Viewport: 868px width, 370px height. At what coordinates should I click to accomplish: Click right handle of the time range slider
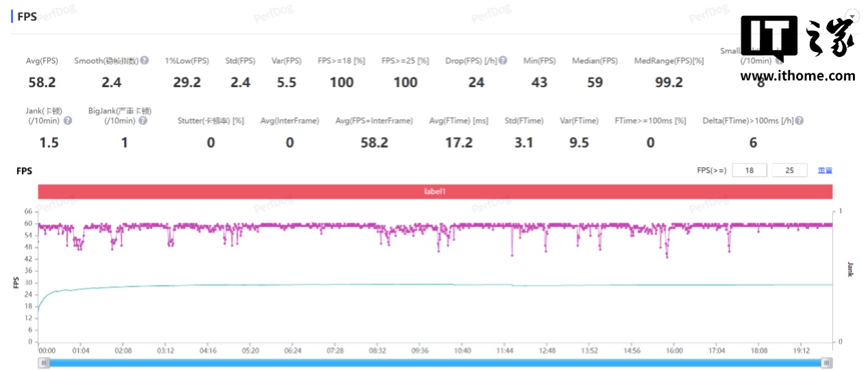[x=827, y=363]
